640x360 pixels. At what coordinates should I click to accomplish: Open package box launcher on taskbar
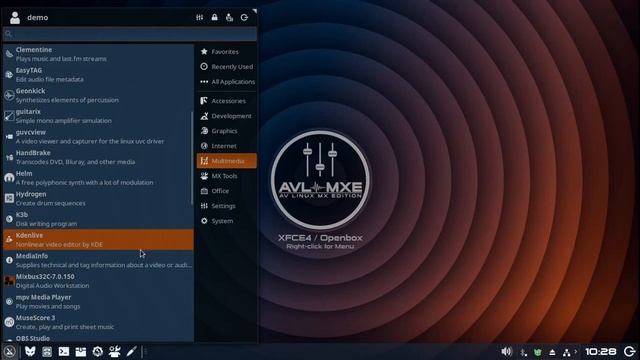[x=81, y=351]
